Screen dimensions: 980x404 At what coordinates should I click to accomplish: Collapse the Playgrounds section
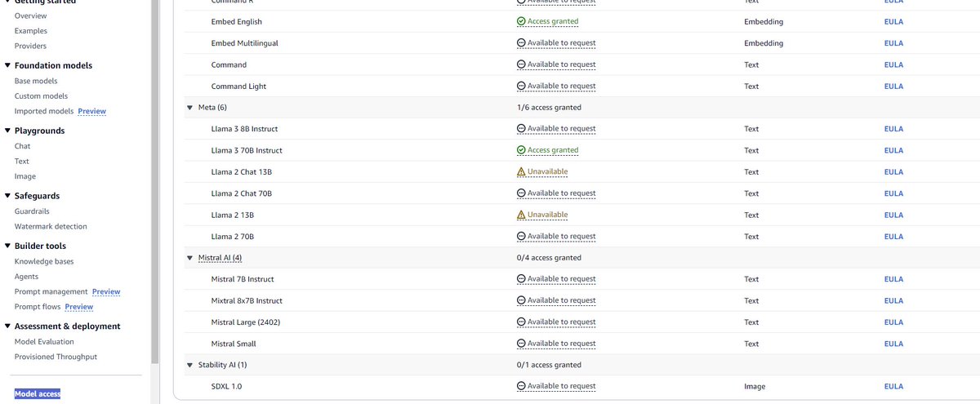(7, 131)
